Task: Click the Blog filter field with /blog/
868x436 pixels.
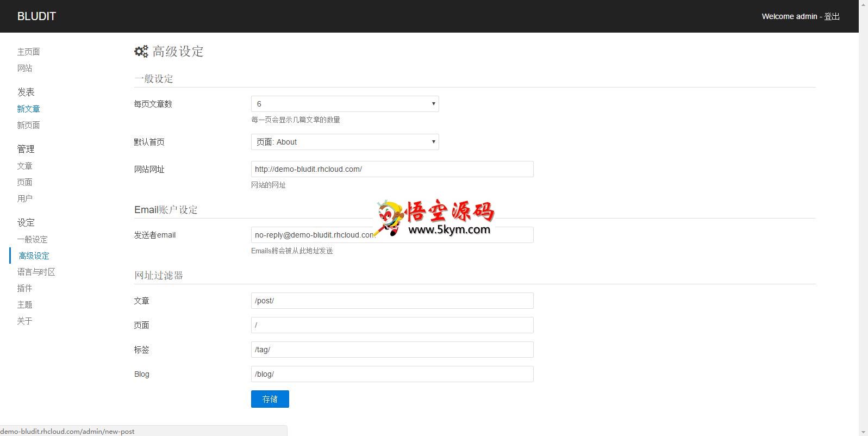Action: [x=392, y=374]
